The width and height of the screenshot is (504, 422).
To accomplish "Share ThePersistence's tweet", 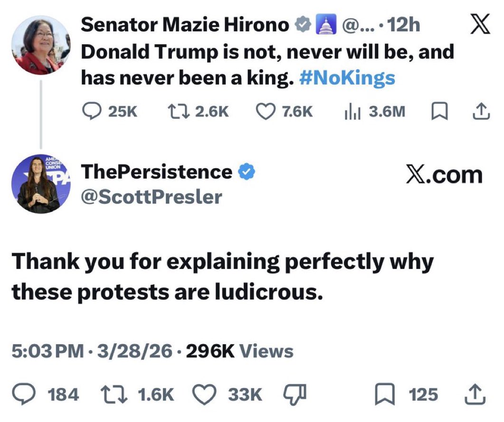I will [477, 394].
